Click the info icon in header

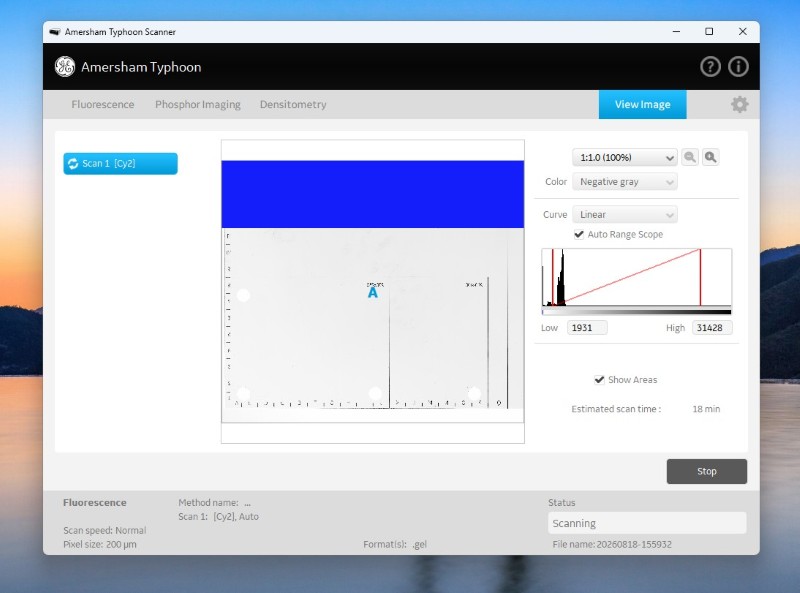(x=738, y=67)
